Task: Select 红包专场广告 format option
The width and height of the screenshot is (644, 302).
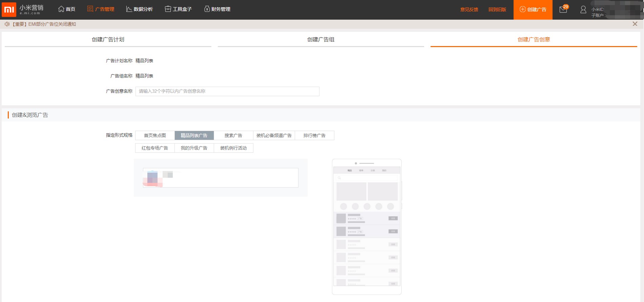Action: click(155, 148)
